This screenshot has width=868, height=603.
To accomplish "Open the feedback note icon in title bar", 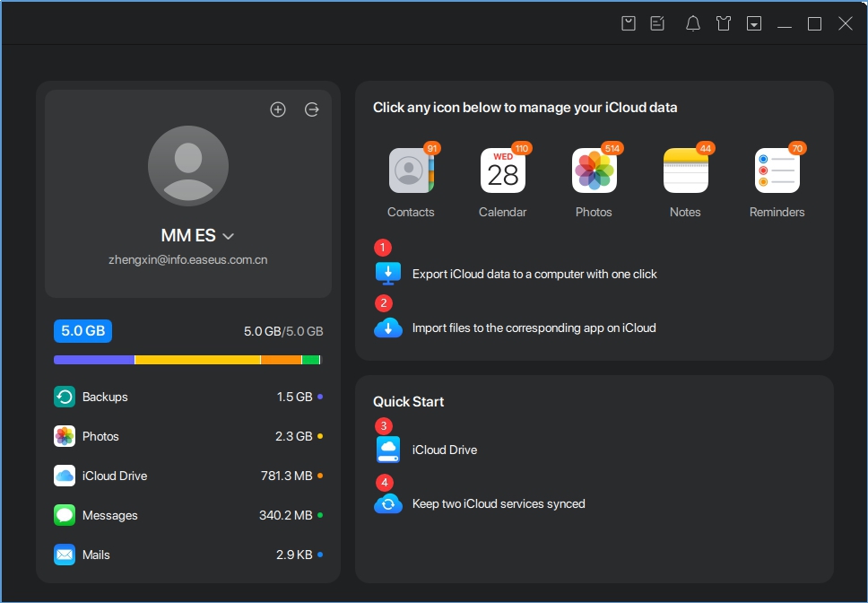I will click(657, 23).
